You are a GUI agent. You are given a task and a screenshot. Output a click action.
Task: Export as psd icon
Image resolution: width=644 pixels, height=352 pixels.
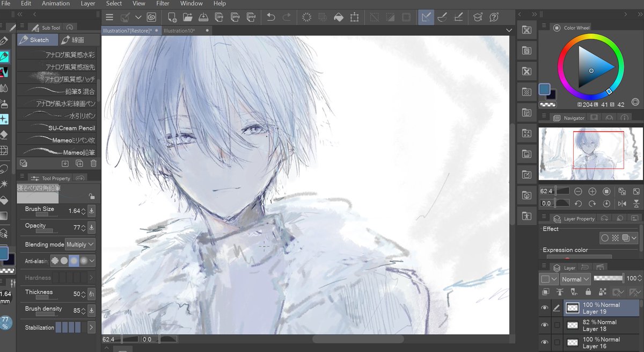[251, 17]
